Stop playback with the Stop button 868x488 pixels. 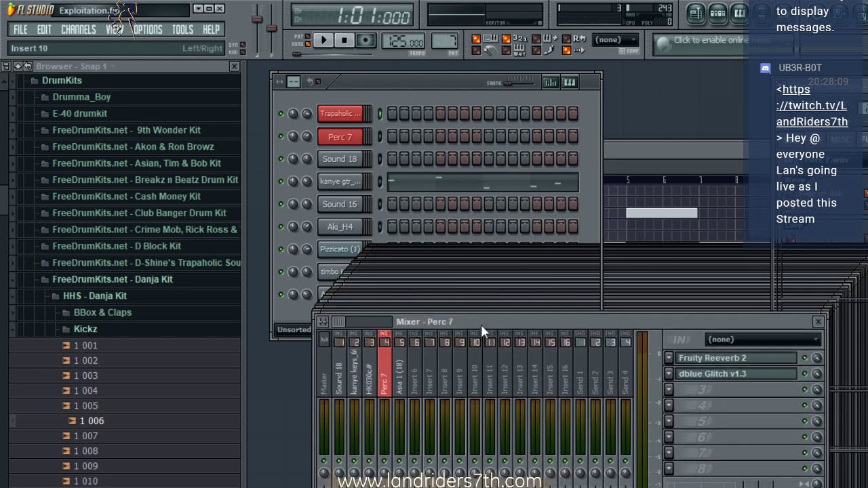344,41
